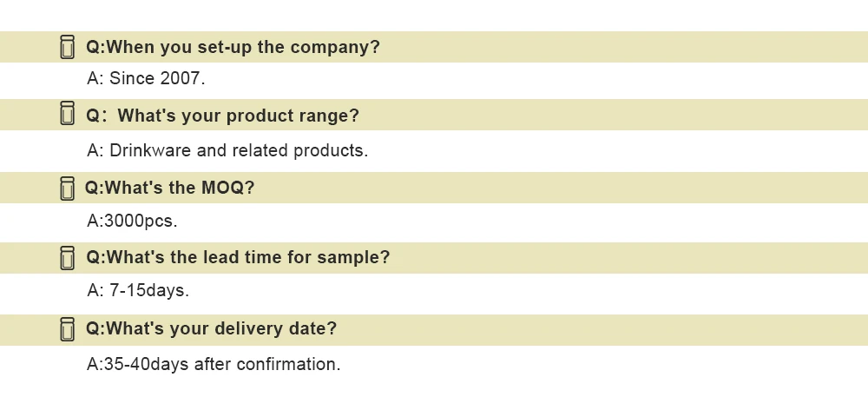The height and width of the screenshot is (397, 868).
Task: Select the jar icon beside the MOQ question
Action: (x=68, y=188)
